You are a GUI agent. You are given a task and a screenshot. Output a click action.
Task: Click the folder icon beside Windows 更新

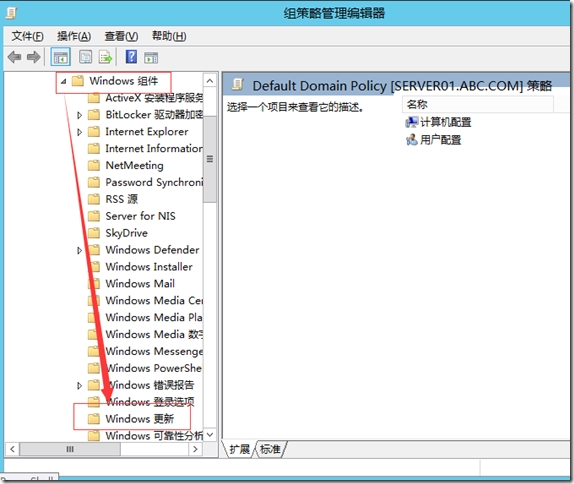(x=94, y=418)
